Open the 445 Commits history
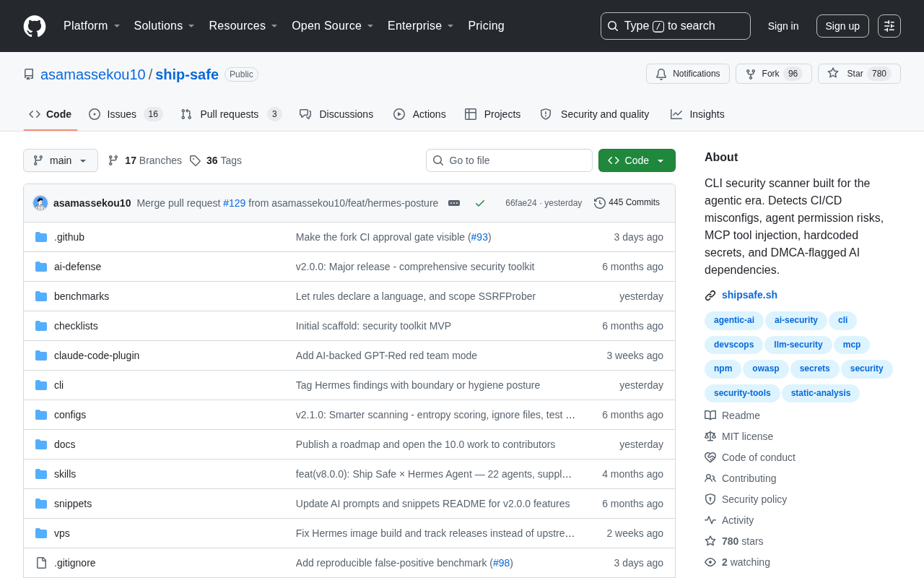Screen dimensions: 924x578 coord(627,203)
